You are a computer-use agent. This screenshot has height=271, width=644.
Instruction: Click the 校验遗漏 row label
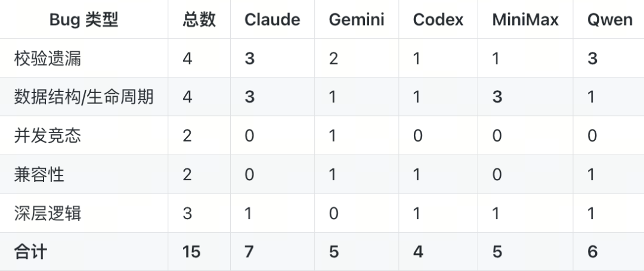coord(48,58)
